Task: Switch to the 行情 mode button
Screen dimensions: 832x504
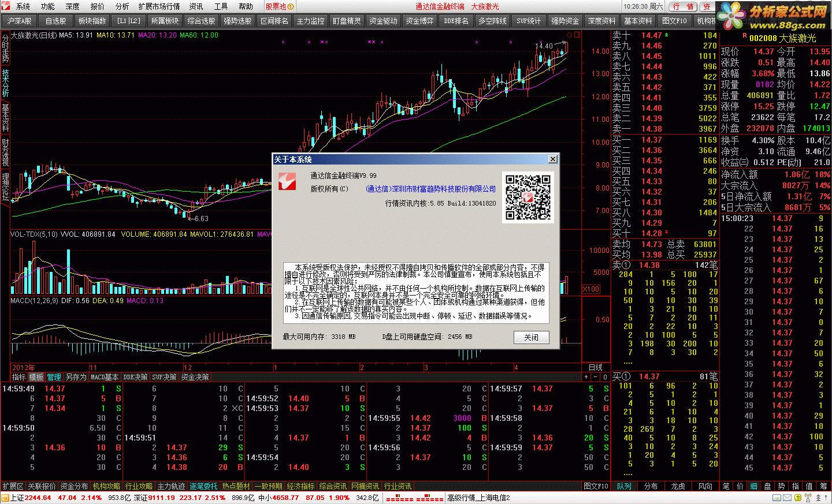Action: click(x=684, y=6)
